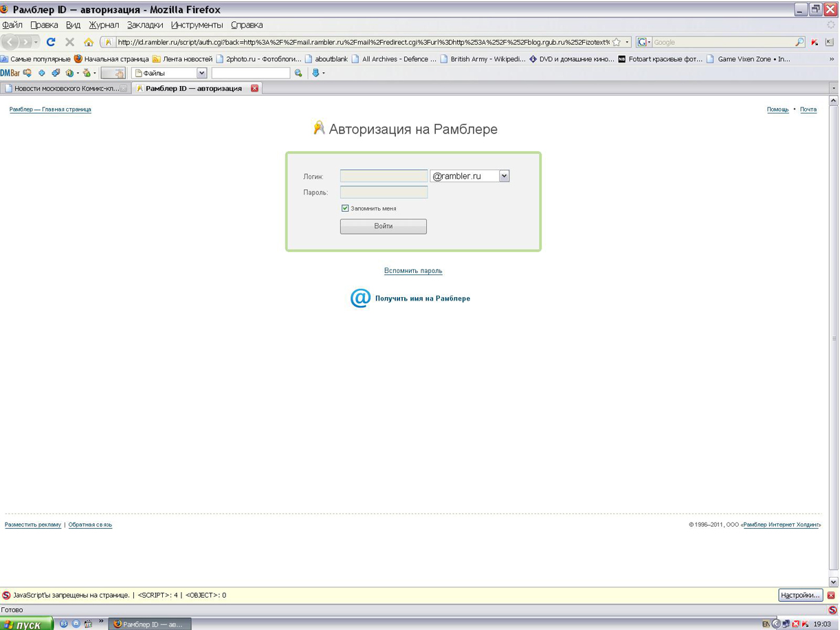Click the Пароль input field

coord(384,193)
